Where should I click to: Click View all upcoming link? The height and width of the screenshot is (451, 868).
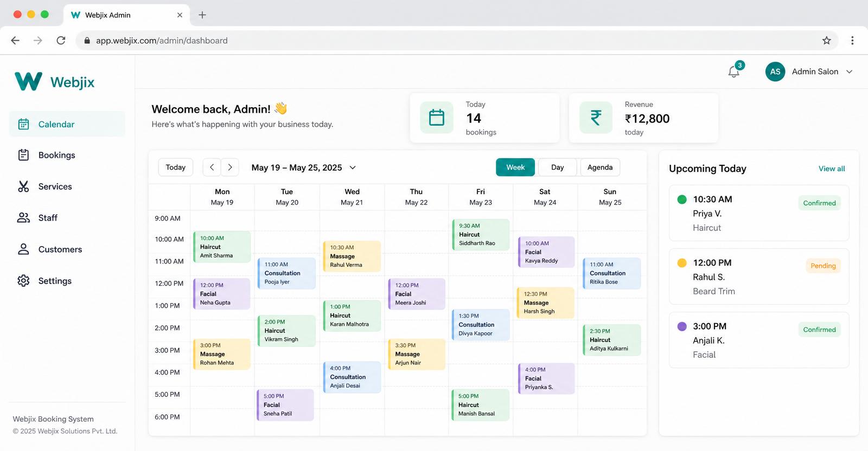832,169
